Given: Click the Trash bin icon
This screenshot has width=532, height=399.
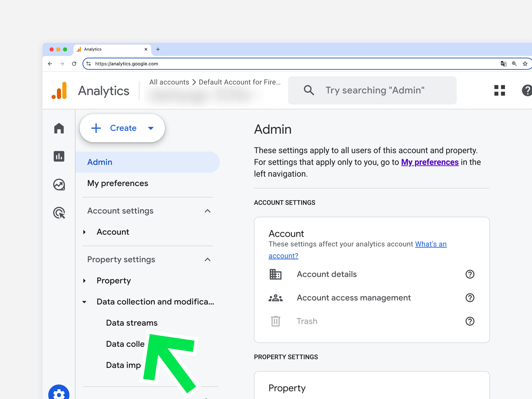Looking at the screenshot, I should point(276,321).
